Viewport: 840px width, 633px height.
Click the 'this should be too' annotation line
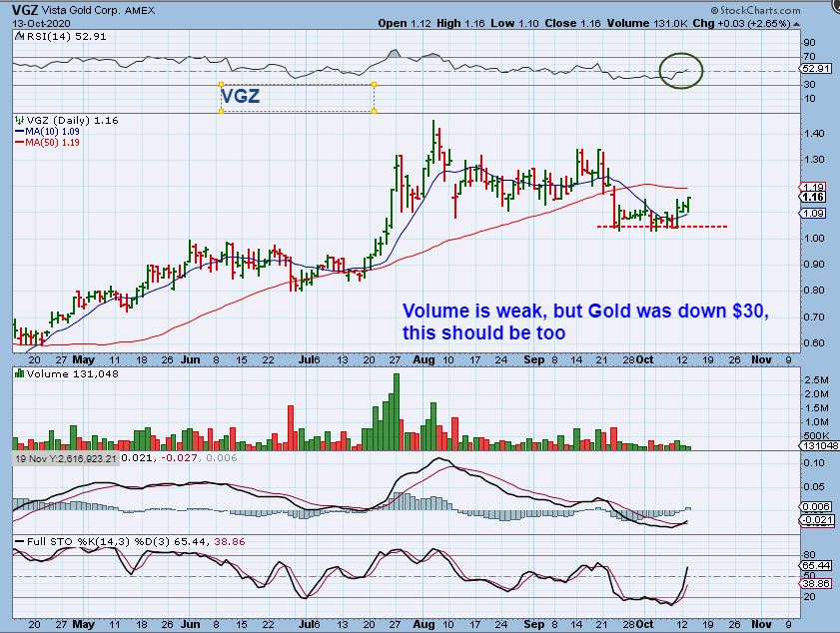click(484, 333)
